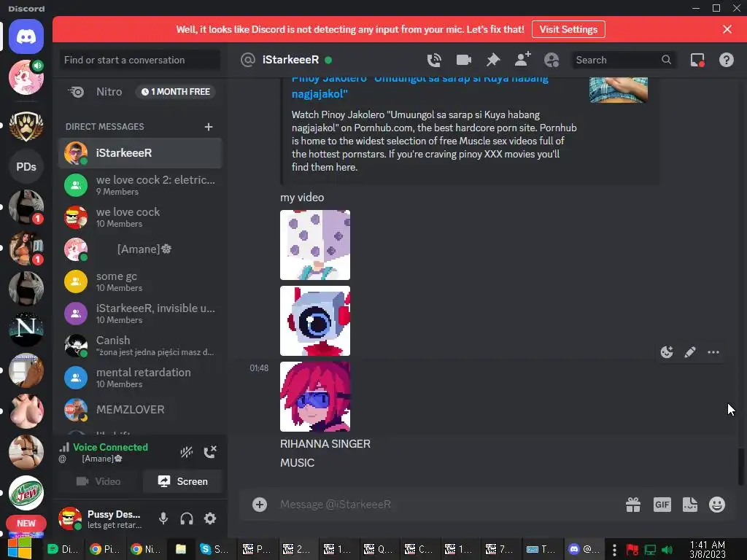This screenshot has height=560, width=747.
Task: Open the emoji picker
Action: tap(717, 505)
